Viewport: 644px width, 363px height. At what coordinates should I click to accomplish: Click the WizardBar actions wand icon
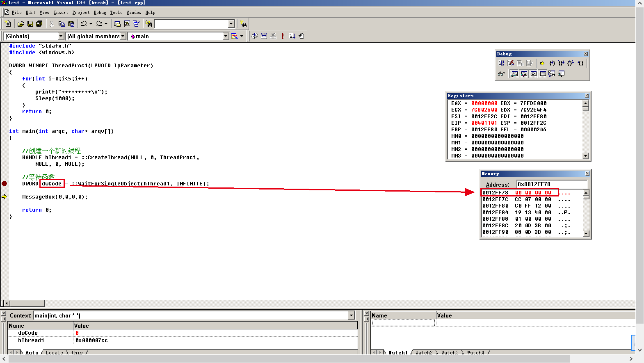coord(234,36)
